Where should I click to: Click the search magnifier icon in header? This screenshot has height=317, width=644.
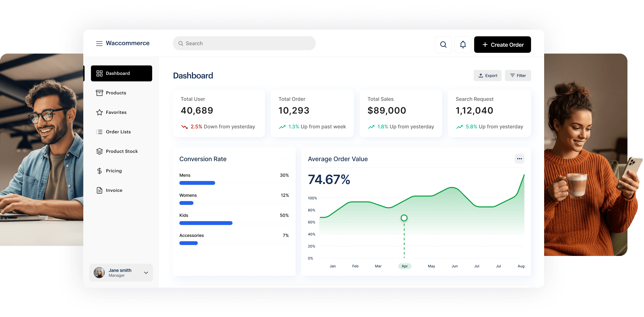[x=444, y=45]
